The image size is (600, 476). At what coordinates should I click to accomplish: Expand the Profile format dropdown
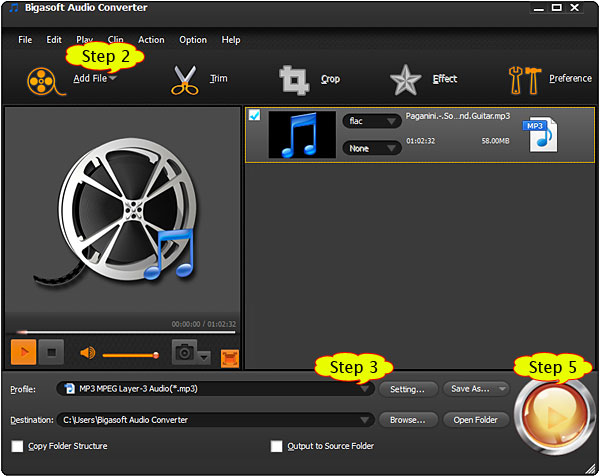[365, 389]
